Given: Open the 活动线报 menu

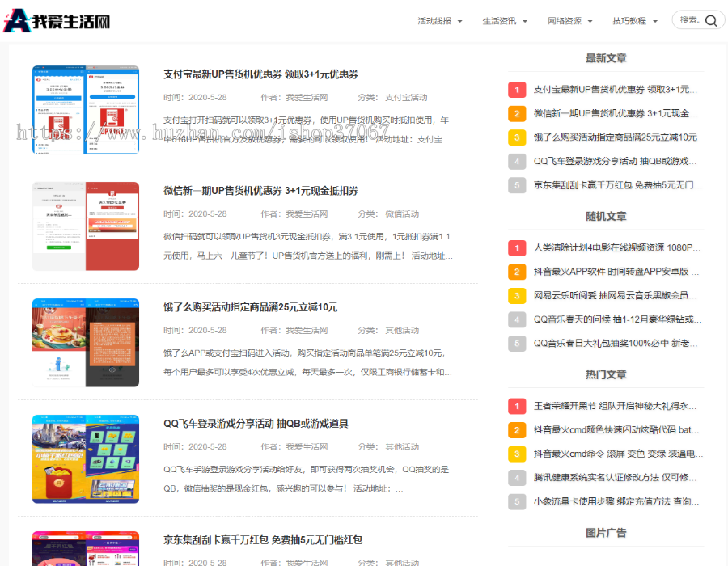Looking at the screenshot, I should coord(434,21).
